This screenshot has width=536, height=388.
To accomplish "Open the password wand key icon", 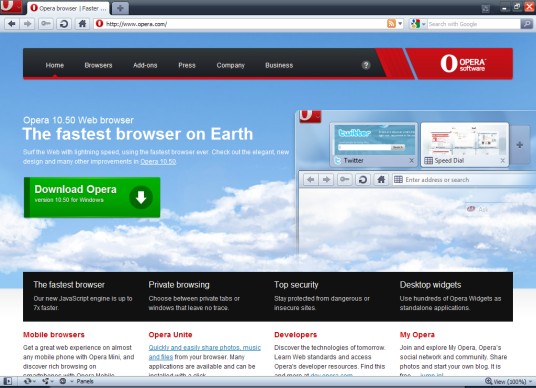I will [46, 24].
